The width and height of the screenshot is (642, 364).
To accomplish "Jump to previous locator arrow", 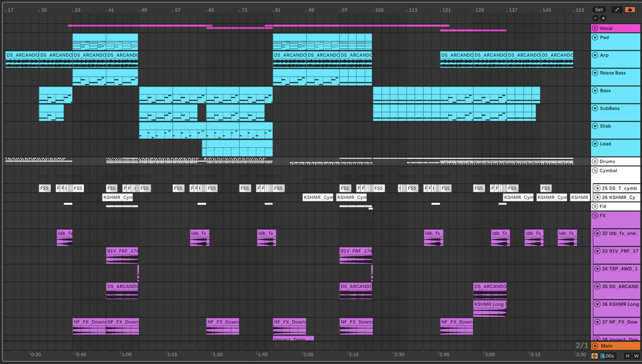I will pyautogui.click(x=596, y=18).
